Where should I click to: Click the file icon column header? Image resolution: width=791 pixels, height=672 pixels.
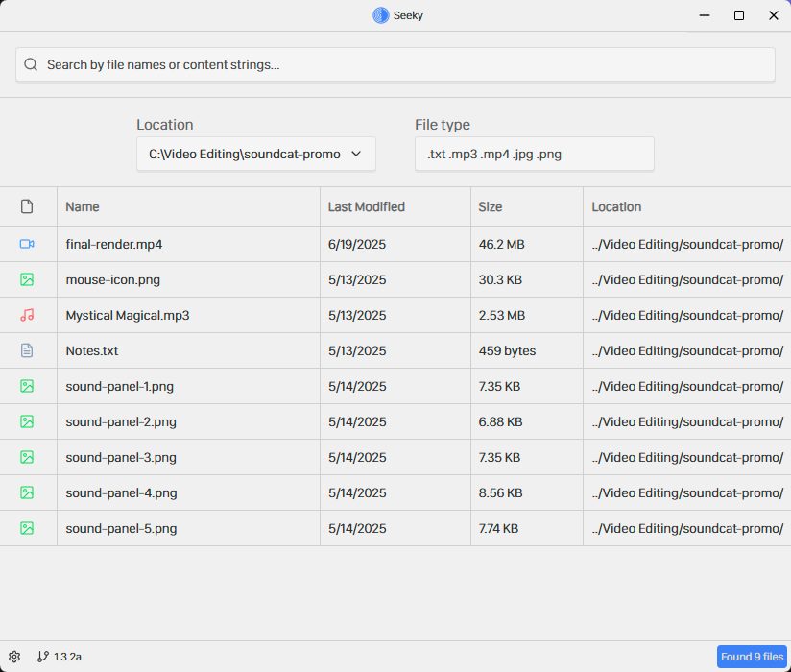coord(27,206)
